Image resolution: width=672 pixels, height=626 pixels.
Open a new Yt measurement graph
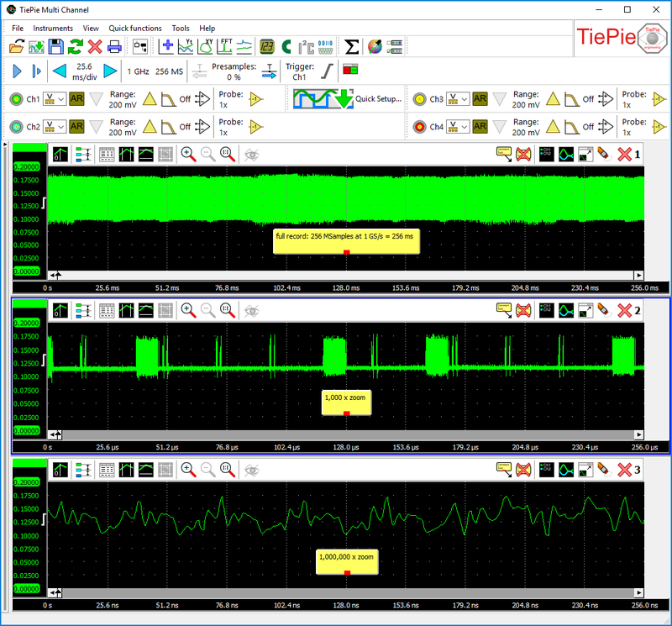click(x=185, y=47)
